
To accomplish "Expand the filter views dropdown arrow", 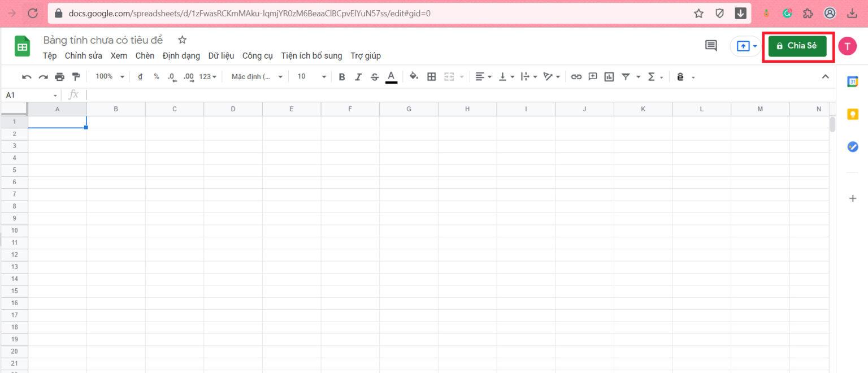I will (x=639, y=77).
